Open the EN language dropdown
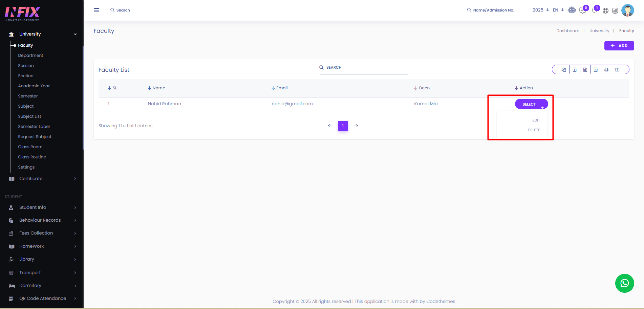Image resolution: width=644 pixels, height=309 pixels. click(558, 10)
